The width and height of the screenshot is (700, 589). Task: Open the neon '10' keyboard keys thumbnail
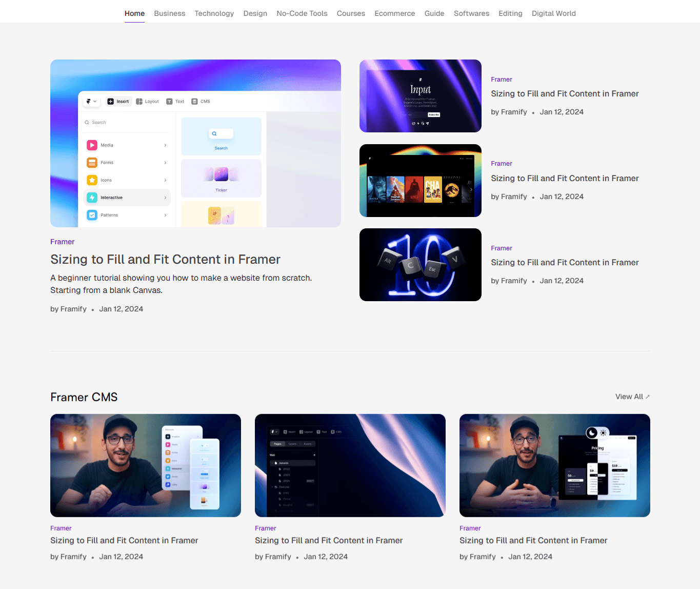click(x=421, y=265)
